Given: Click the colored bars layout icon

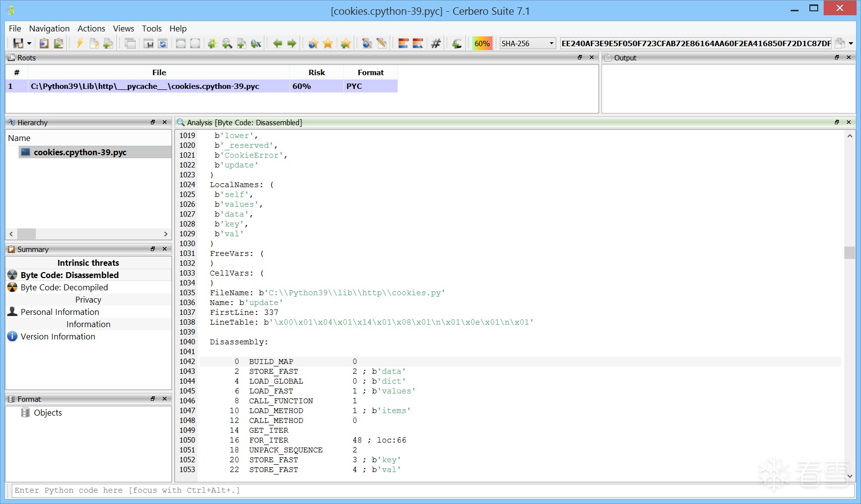Looking at the screenshot, I should tap(403, 43).
